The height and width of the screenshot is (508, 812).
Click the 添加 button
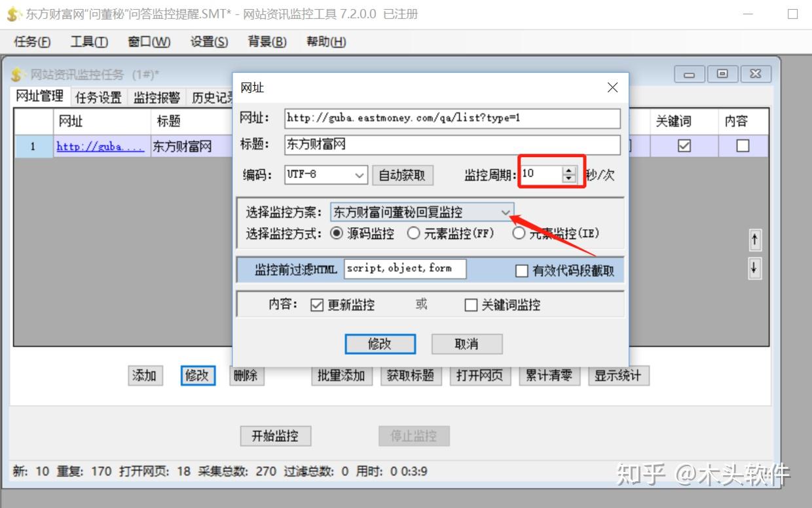coord(145,375)
